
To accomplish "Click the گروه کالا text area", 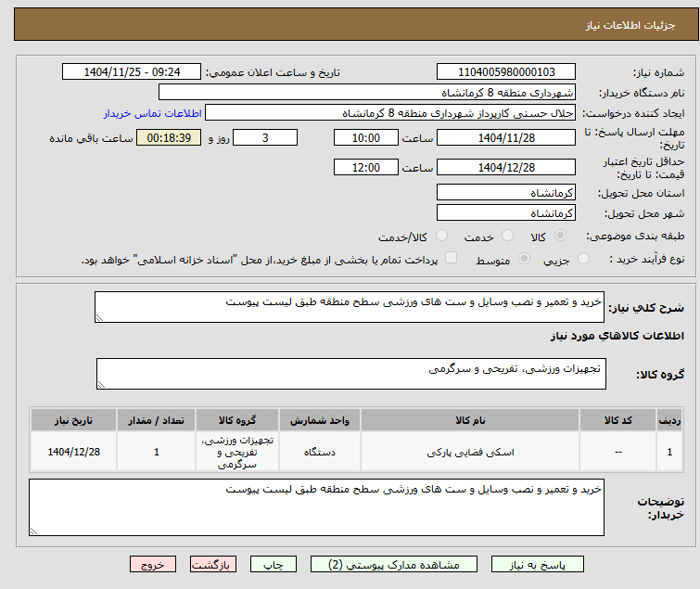I will 351,374.
